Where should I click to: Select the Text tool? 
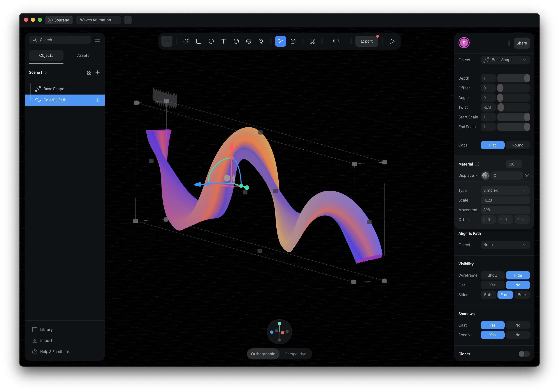(x=224, y=41)
